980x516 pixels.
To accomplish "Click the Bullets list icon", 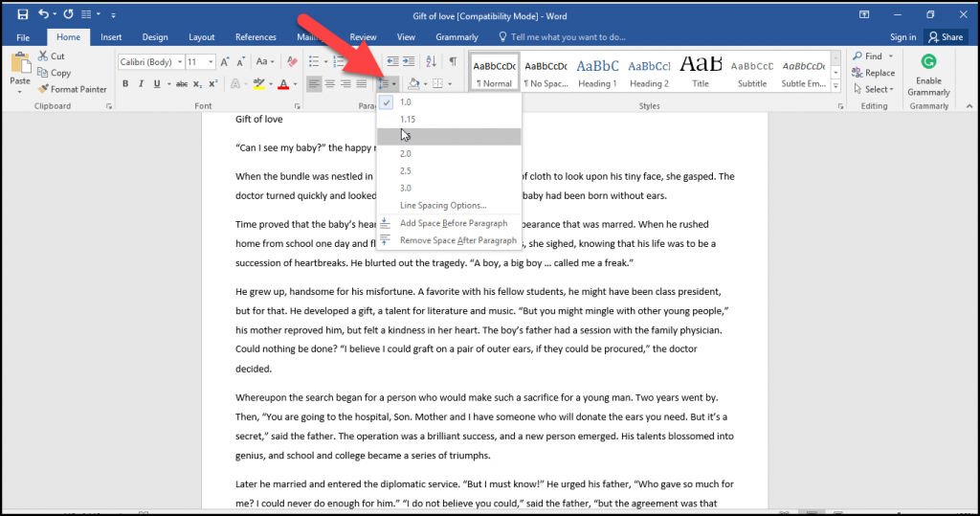I will pyautogui.click(x=314, y=62).
